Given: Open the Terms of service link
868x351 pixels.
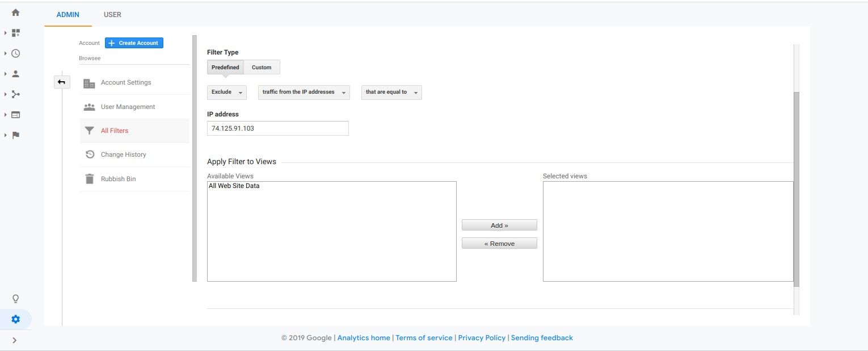Looking at the screenshot, I should point(424,338).
